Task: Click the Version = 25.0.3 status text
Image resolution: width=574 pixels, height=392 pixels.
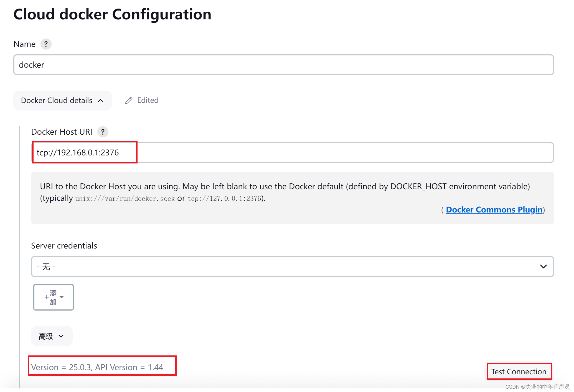Action: pos(97,367)
